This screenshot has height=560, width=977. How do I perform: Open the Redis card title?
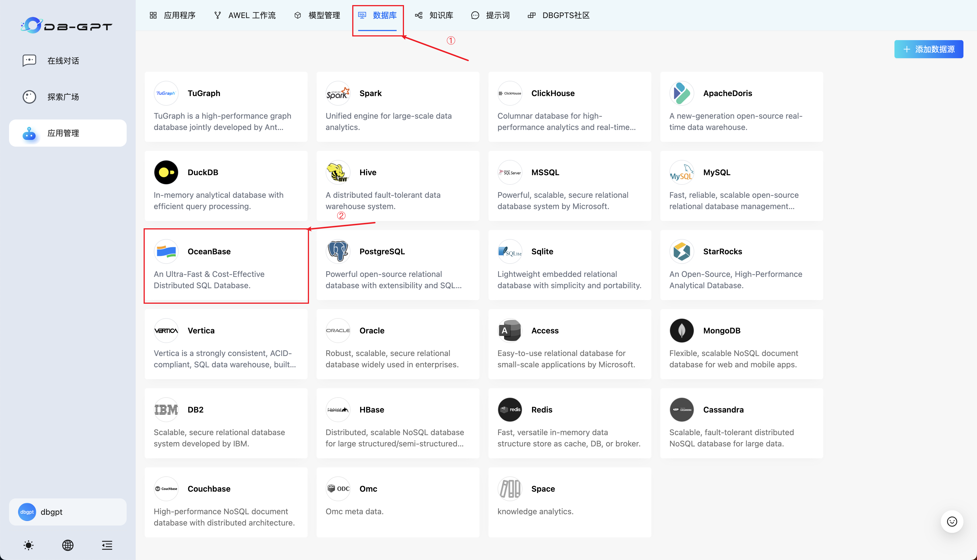pos(542,410)
